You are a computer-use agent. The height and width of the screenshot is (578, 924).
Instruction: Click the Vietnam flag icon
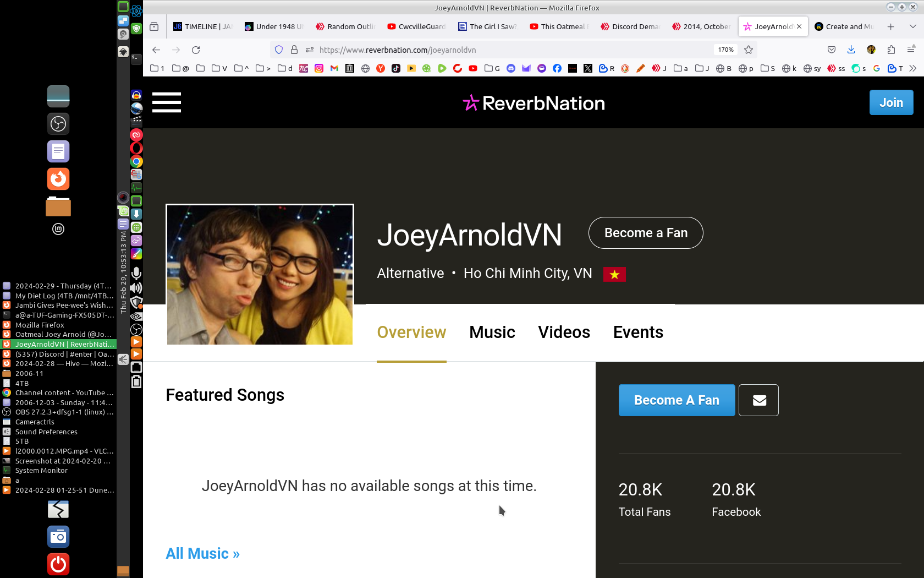(x=614, y=274)
